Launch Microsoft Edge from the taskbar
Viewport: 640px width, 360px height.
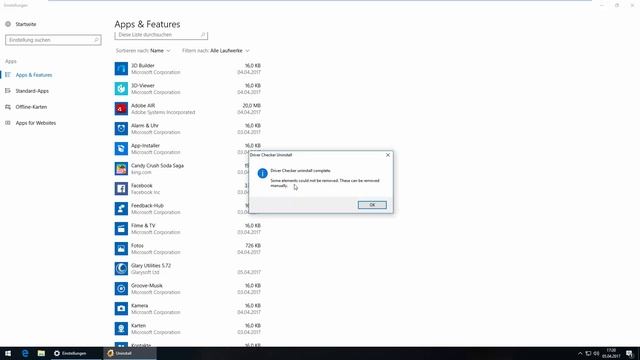(x=25, y=353)
